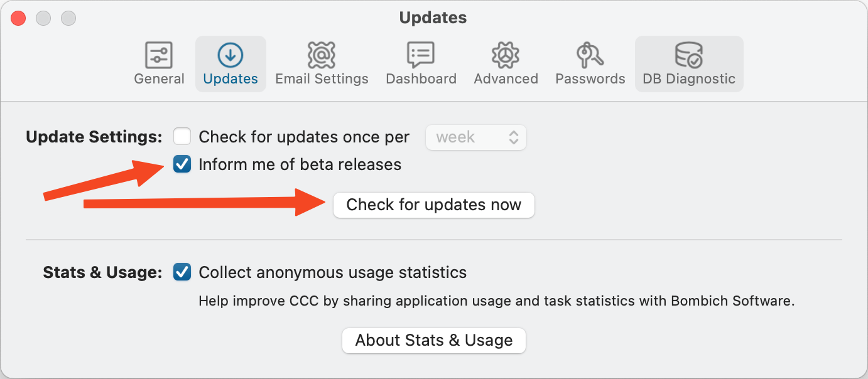Viewport: 868px width, 379px height.
Task: Open the General preferences sliders icon
Action: pyautogui.click(x=159, y=55)
